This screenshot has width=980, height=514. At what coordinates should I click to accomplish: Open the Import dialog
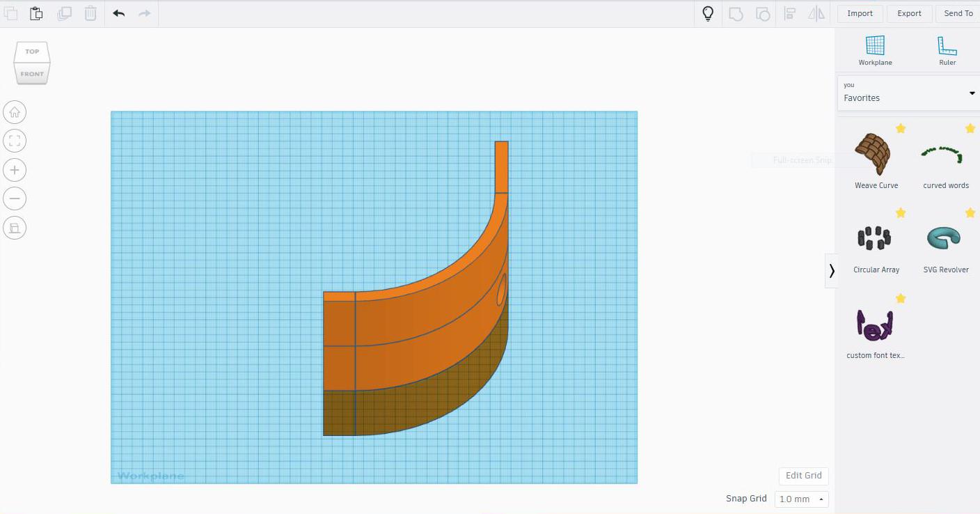[x=860, y=13]
